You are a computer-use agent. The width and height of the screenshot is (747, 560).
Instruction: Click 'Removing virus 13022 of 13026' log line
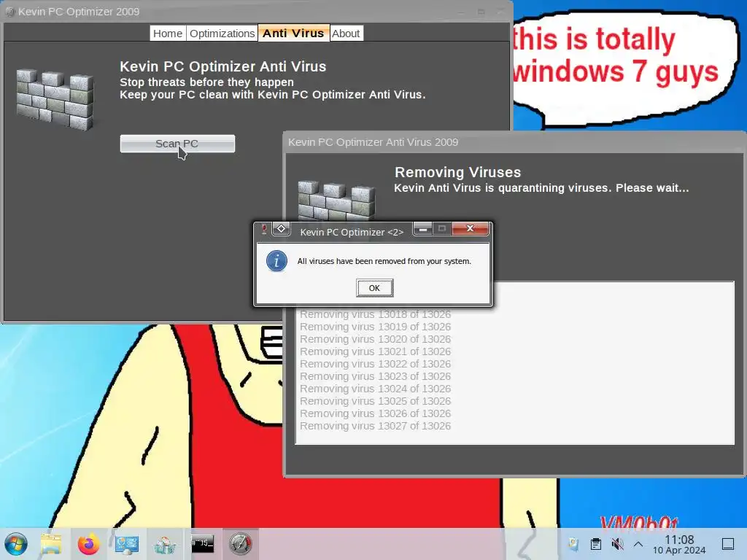(x=376, y=364)
